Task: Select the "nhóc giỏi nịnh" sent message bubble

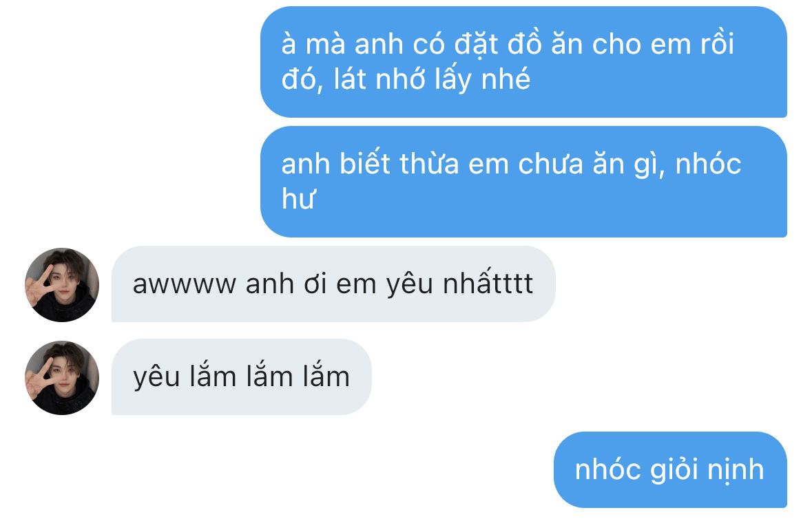Action: point(671,470)
